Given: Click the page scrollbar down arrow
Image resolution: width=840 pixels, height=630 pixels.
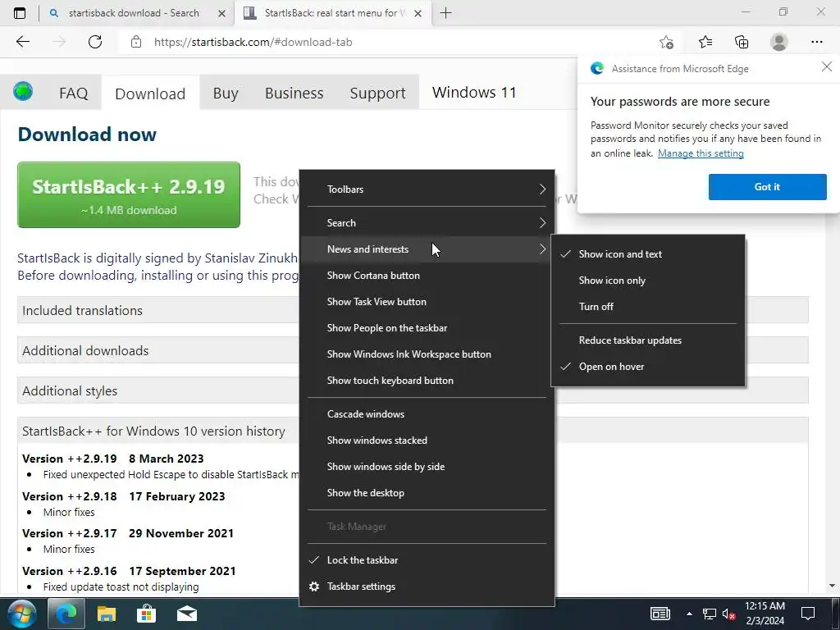Looking at the screenshot, I should point(832,586).
